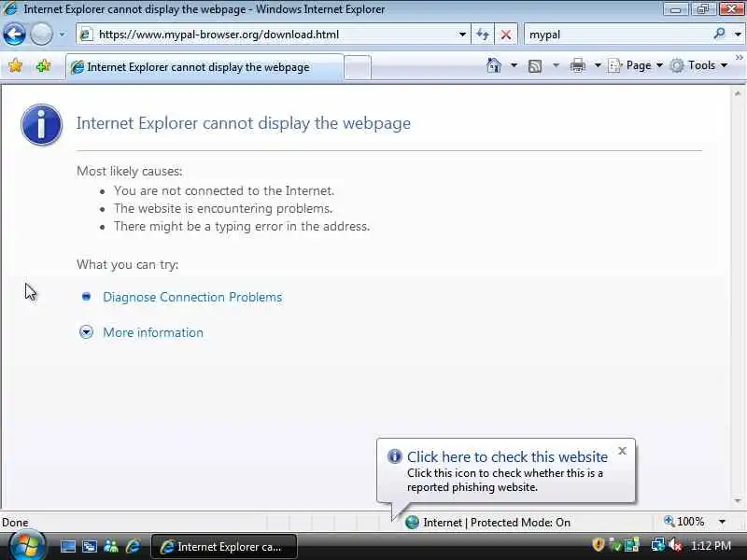Click 'There might be a typing error' line

tap(242, 226)
